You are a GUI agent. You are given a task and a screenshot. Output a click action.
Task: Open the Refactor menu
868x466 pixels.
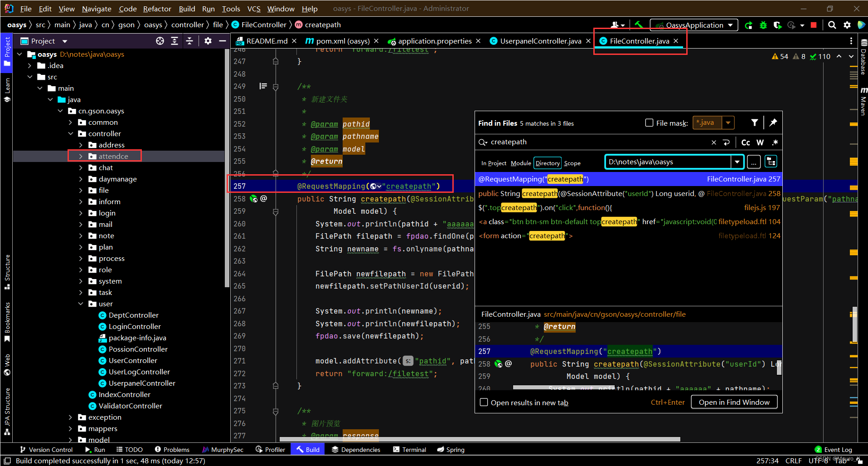(157, 8)
